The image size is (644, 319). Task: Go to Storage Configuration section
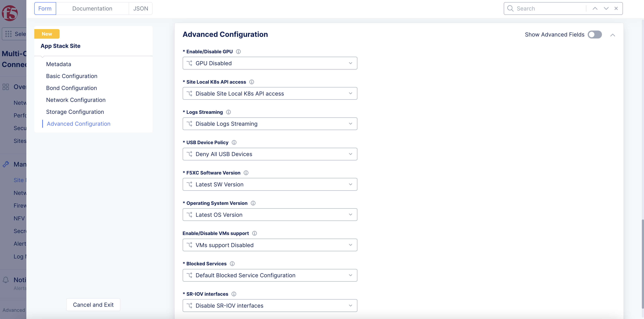(75, 112)
